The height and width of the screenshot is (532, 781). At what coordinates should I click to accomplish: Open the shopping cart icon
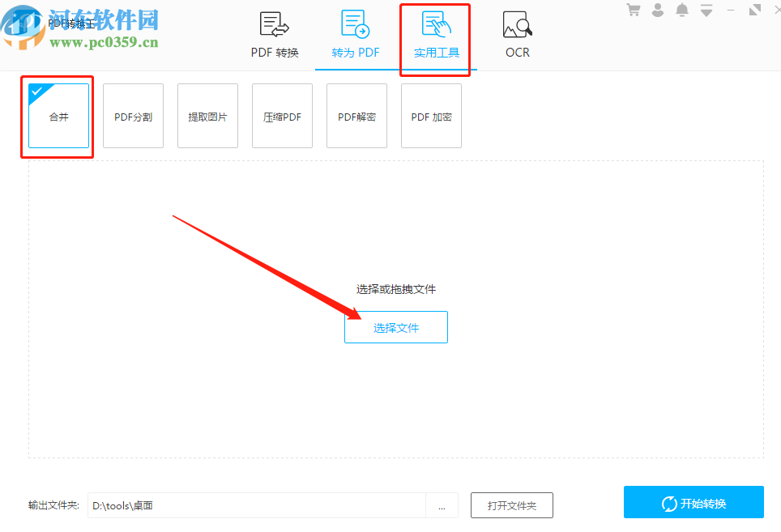point(633,10)
